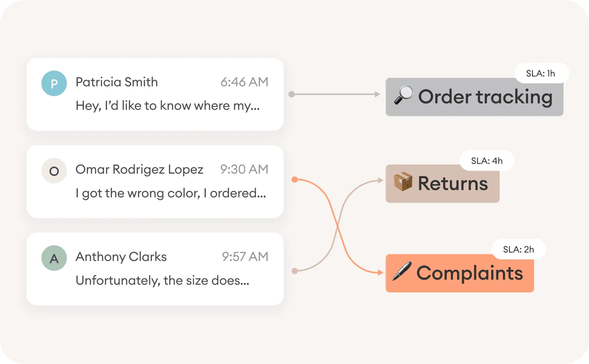The width and height of the screenshot is (589, 364).
Task: Click the 6:46 AM timestamp
Action: (244, 82)
